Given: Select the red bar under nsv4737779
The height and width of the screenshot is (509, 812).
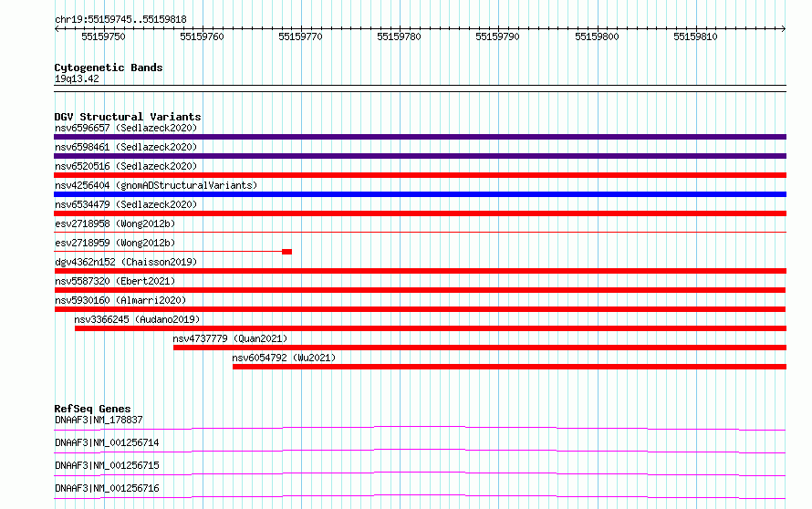Looking at the screenshot, I should (x=480, y=348).
